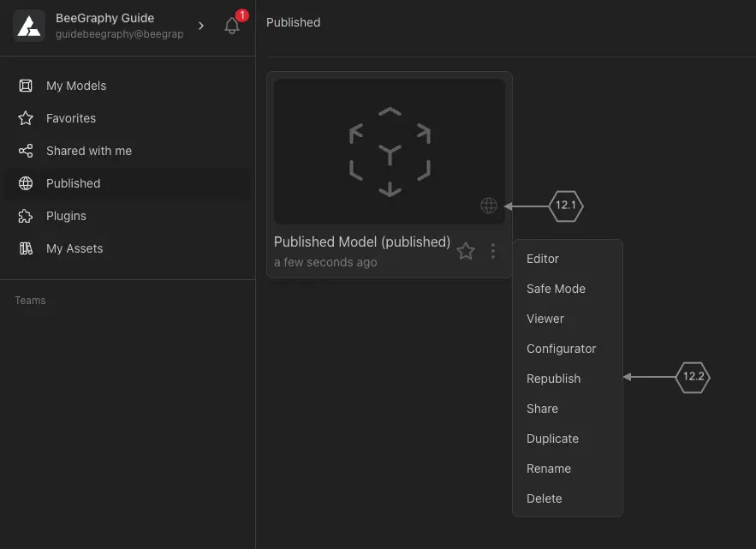Click the Published Model (published) title

361,242
